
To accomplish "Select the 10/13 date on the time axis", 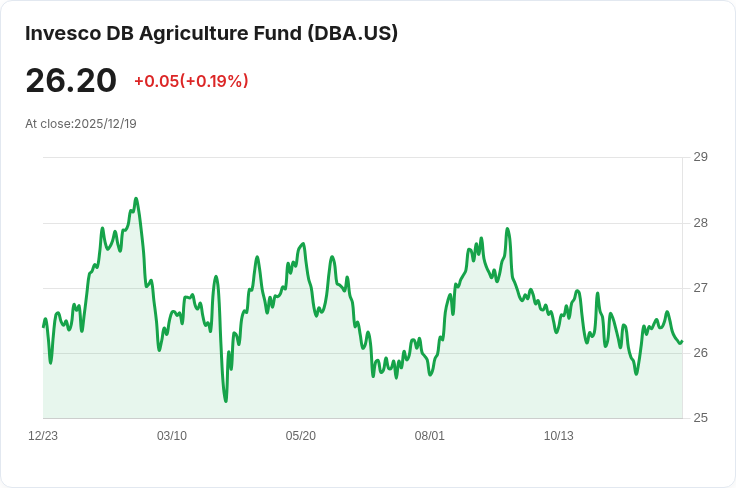I will tap(559, 436).
